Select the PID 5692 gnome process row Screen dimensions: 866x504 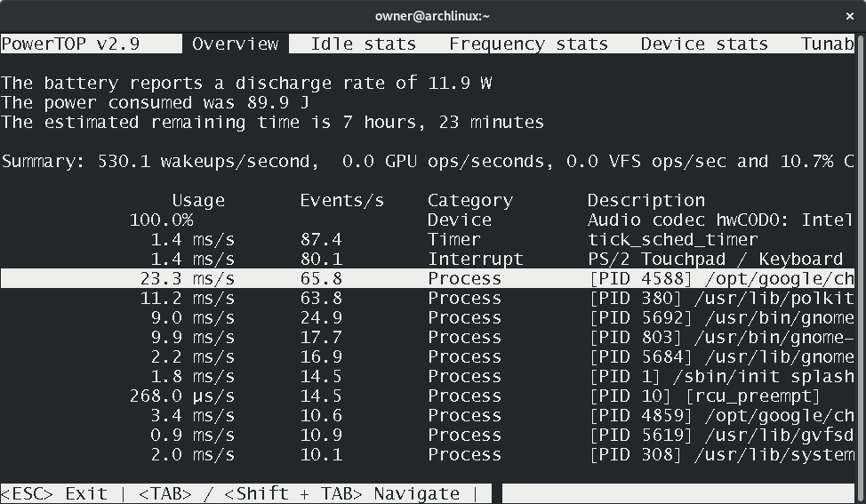click(x=428, y=318)
